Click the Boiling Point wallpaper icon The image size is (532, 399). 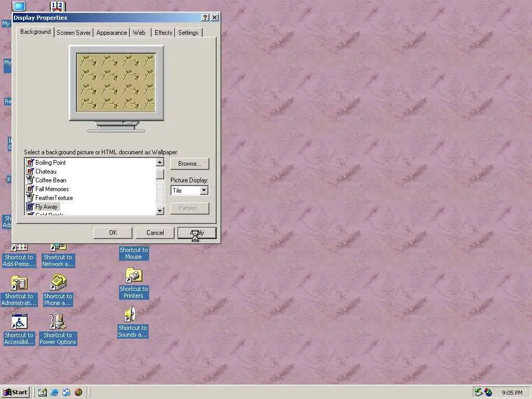30,163
